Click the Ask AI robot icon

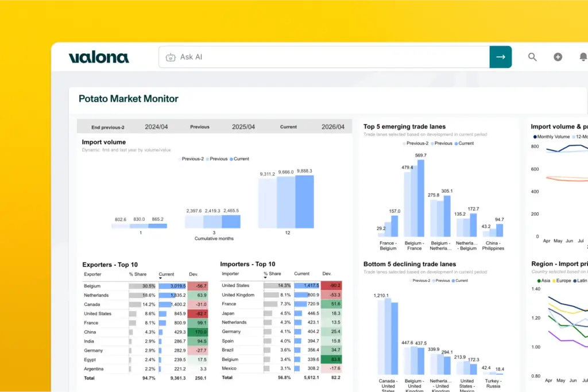(171, 57)
